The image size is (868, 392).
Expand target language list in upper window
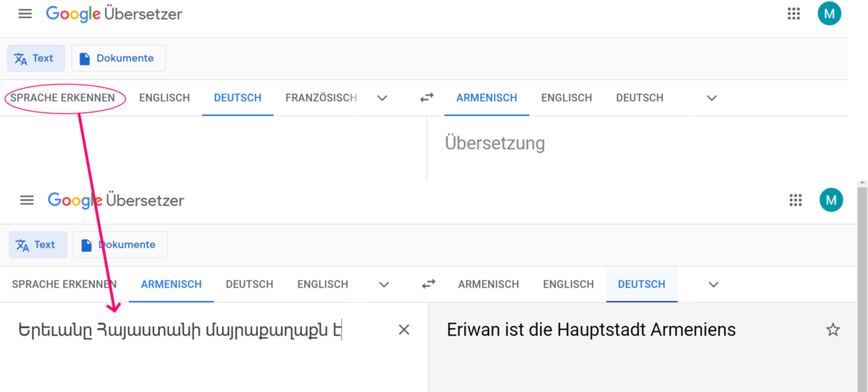pyautogui.click(x=712, y=98)
